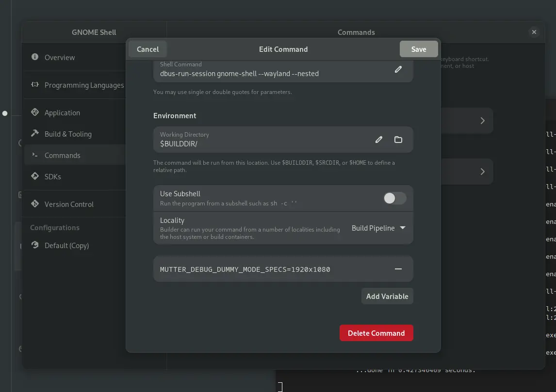
Task: Click the environment variable input field
Action: [267, 269]
